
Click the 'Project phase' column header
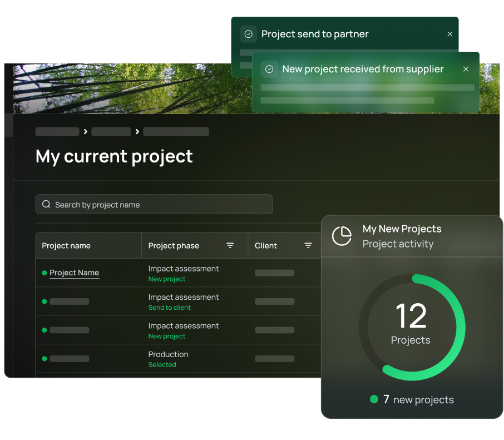[x=174, y=246]
